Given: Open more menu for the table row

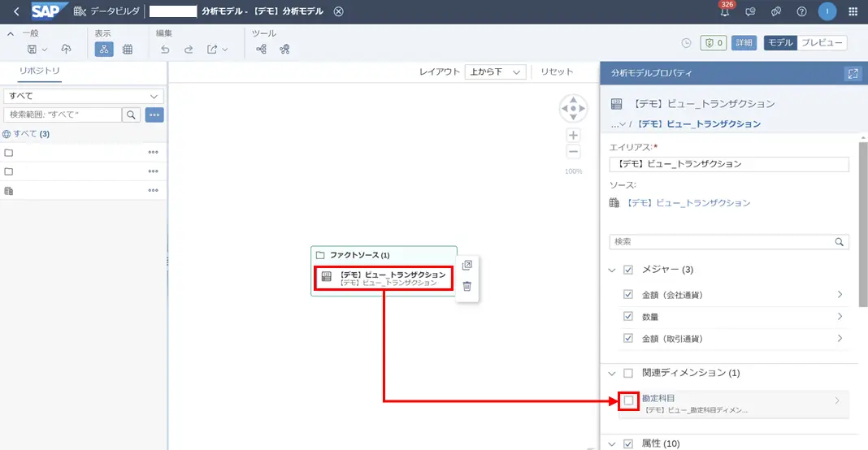Looking at the screenshot, I should (x=154, y=190).
